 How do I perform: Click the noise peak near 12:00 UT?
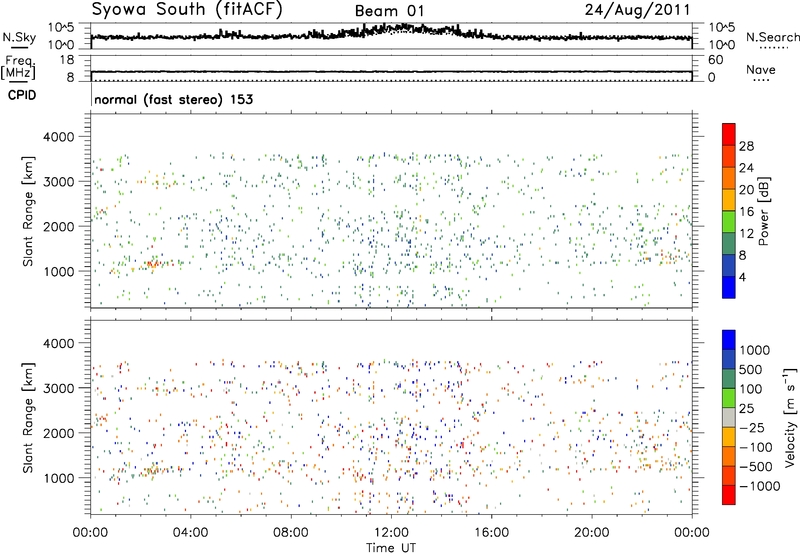403,28
